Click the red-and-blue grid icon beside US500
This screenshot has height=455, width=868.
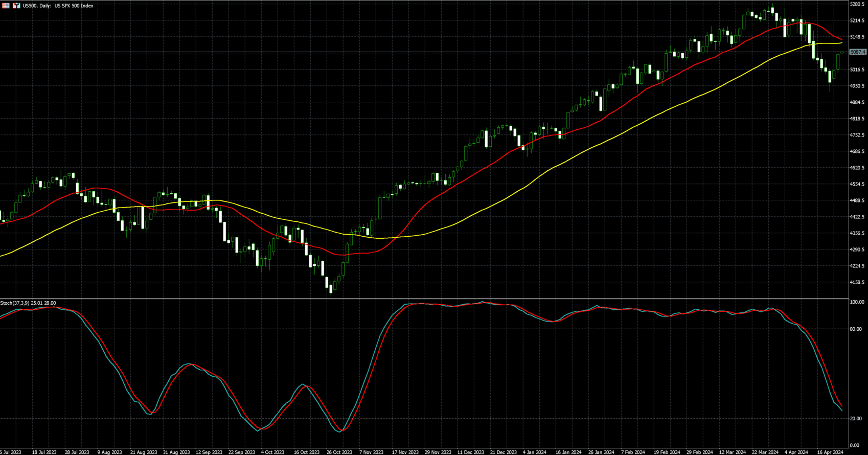point(6,6)
